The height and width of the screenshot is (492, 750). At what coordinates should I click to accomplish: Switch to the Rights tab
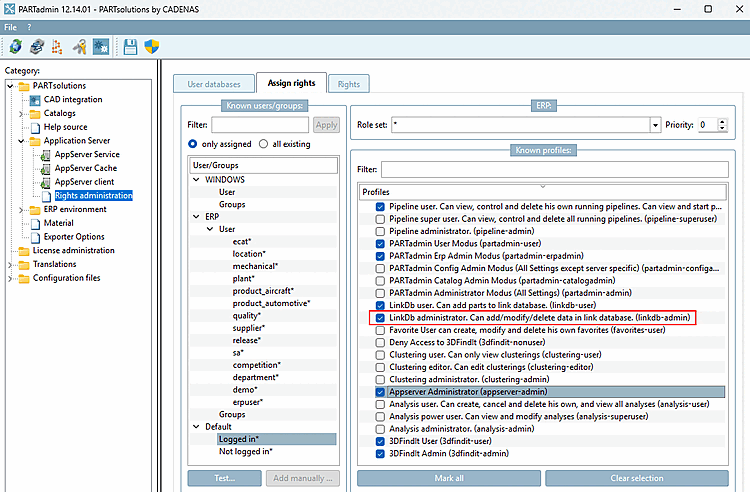pyautogui.click(x=349, y=84)
